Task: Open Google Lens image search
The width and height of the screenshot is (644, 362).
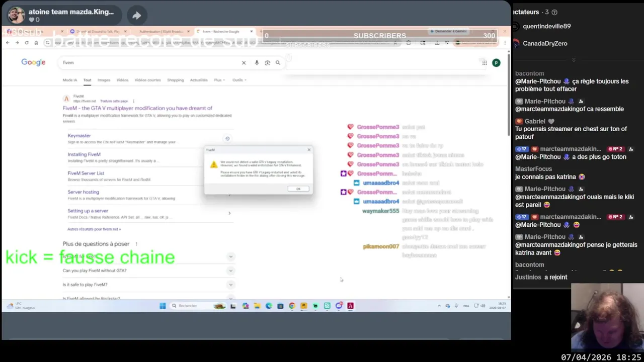Action: pos(267,63)
